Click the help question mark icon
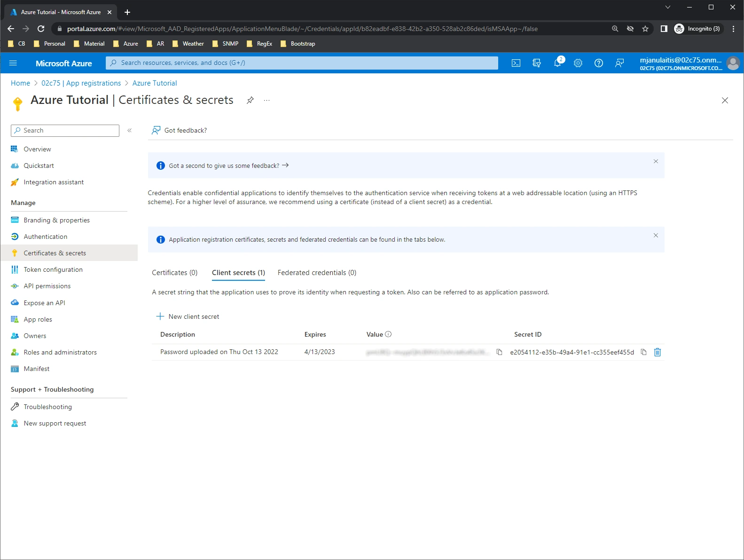744x560 pixels. (x=598, y=63)
